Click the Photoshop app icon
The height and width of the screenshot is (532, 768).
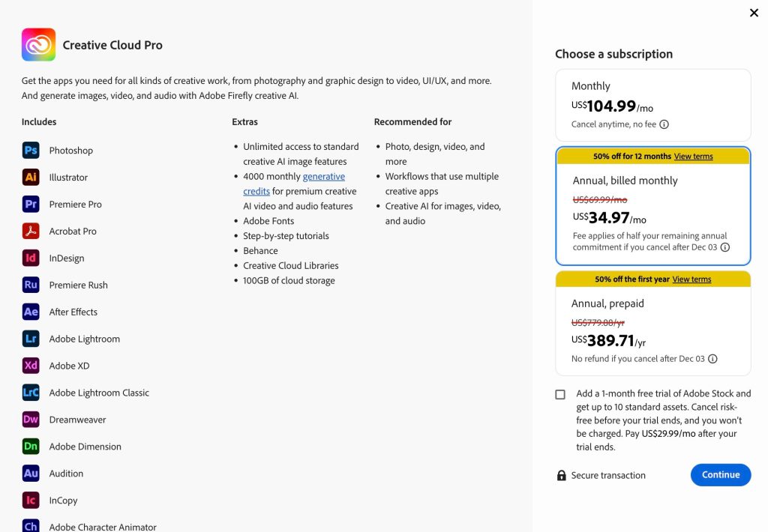(31, 151)
